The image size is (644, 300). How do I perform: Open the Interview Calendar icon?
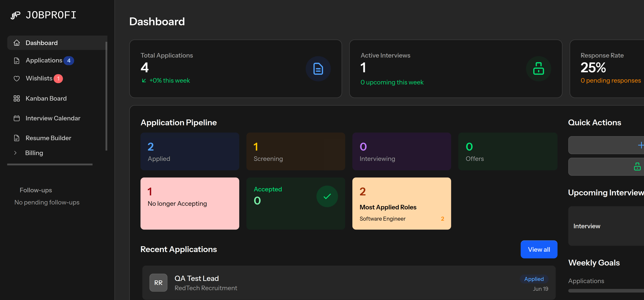click(x=17, y=118)
